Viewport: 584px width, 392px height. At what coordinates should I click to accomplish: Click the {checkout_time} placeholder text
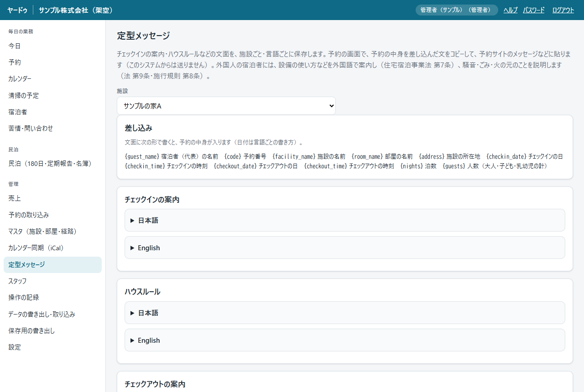(x=326, y=166)
